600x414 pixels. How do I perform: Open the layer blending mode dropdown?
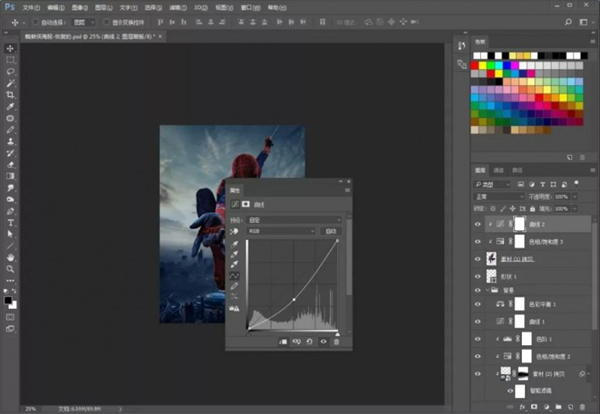point(500,197)
